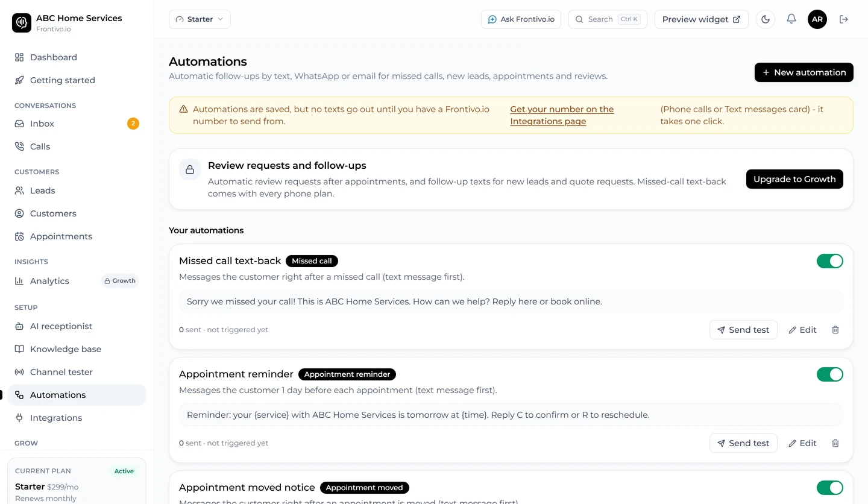Click New automation button
The image size is (868, 504).
804,72
